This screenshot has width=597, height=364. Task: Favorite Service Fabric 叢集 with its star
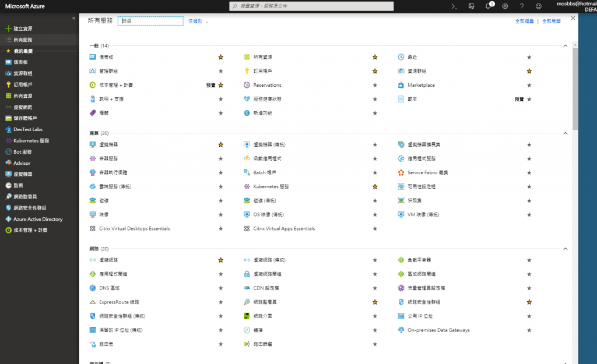(x=529, y=172)
